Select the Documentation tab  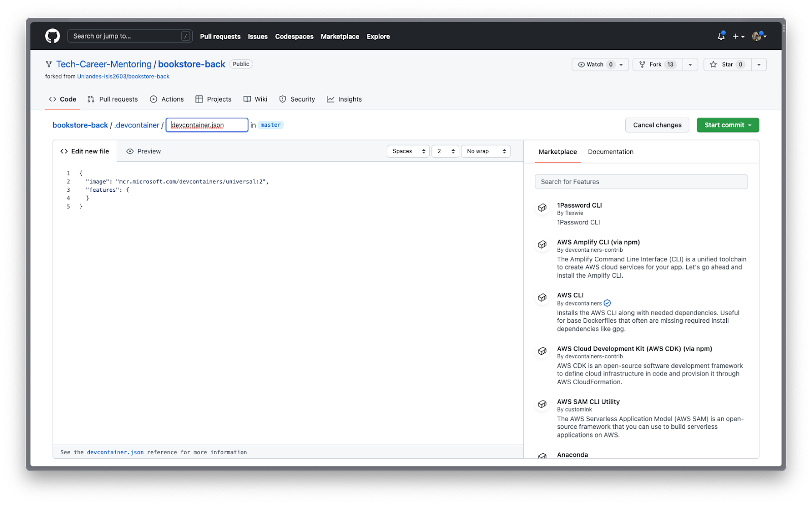point(611,152)
